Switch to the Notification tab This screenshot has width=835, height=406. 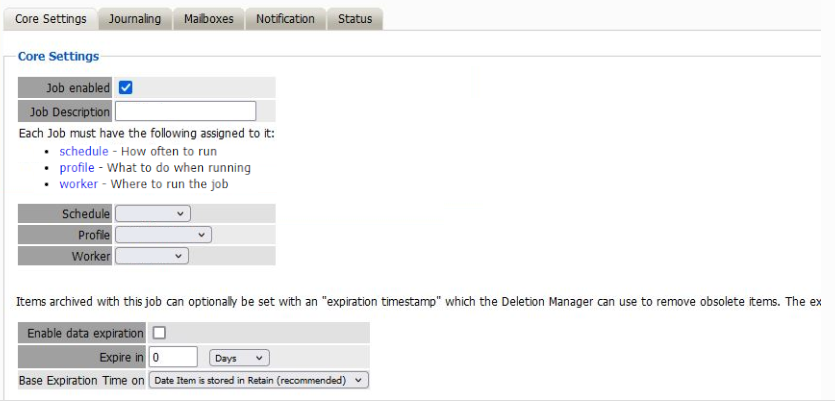coord(285,19)
